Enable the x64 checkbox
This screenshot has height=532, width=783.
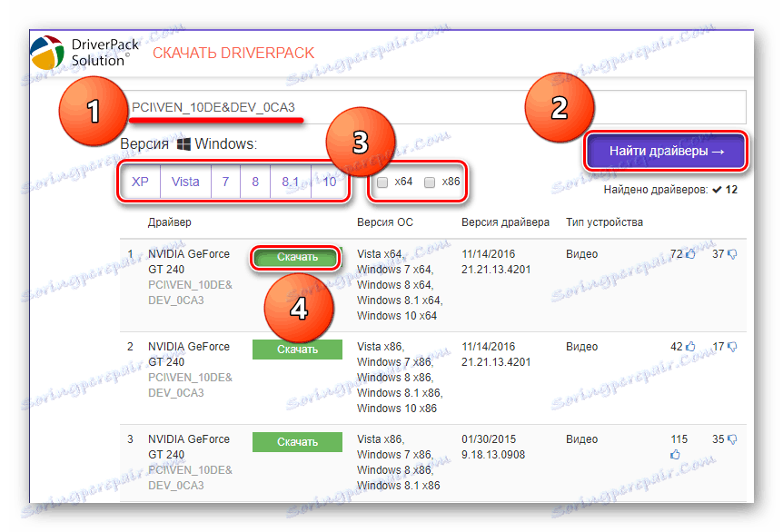(382, 182)
